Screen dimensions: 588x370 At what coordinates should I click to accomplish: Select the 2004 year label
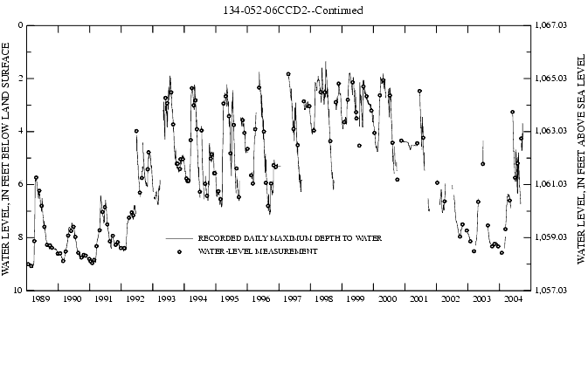514,298
